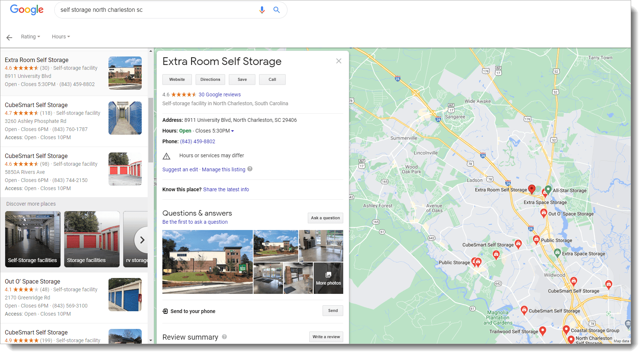Click the send to phone icon
This screenshot has width=644, height=357.
coord(165,311)
